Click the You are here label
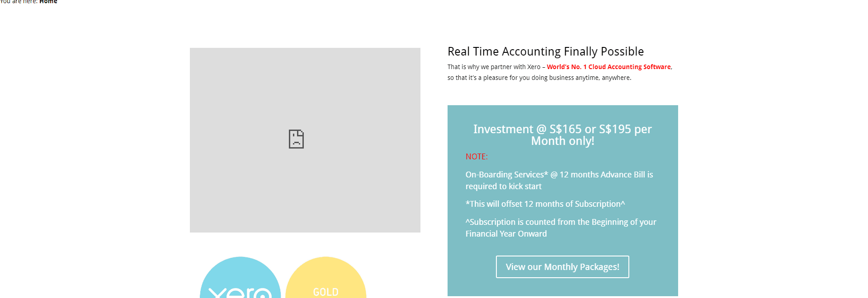 click(x=19, y=2)
